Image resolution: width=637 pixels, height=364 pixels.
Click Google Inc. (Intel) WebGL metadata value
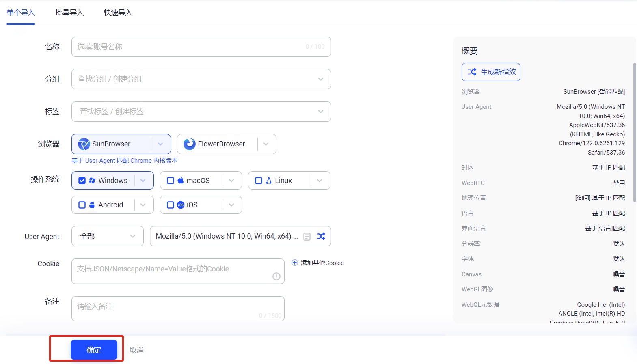coord(601,305)
